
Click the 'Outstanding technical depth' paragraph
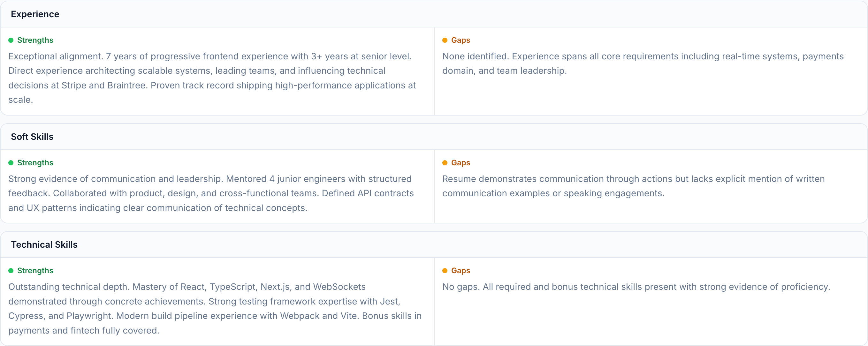click(x=214, y=308)
